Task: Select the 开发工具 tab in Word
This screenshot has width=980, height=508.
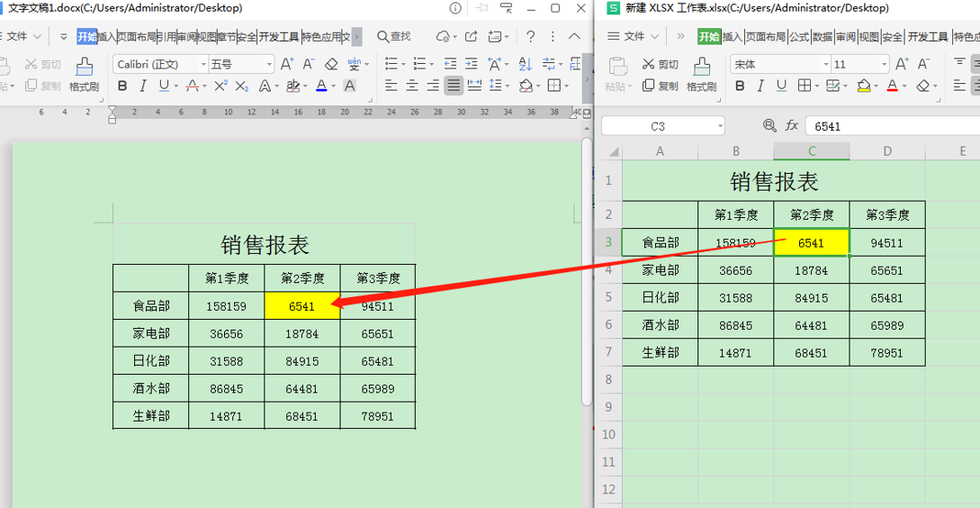Action: tap(279, 37)
